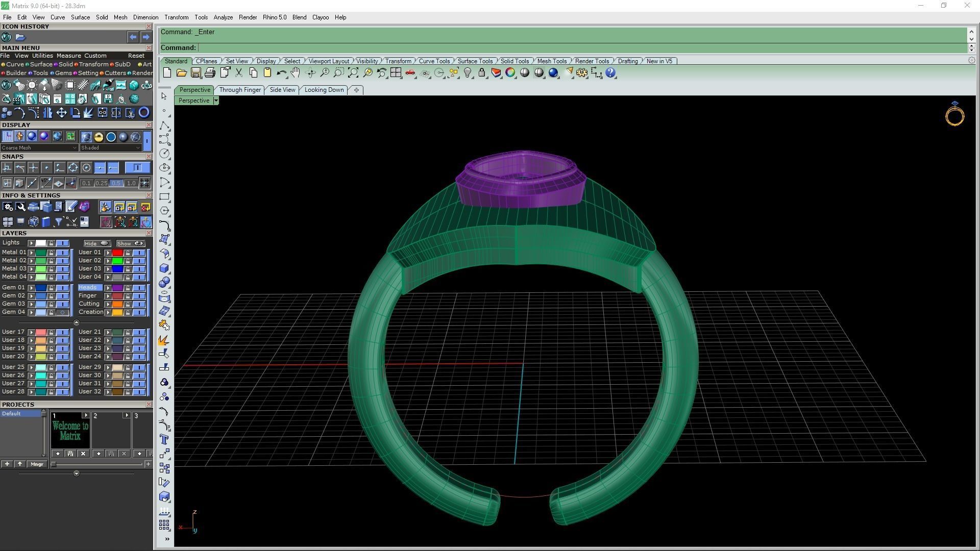Image resolution: width=980 pixels, height=551 pixels.
Task: Select the Pan (hand) tool
Action: 296,73
